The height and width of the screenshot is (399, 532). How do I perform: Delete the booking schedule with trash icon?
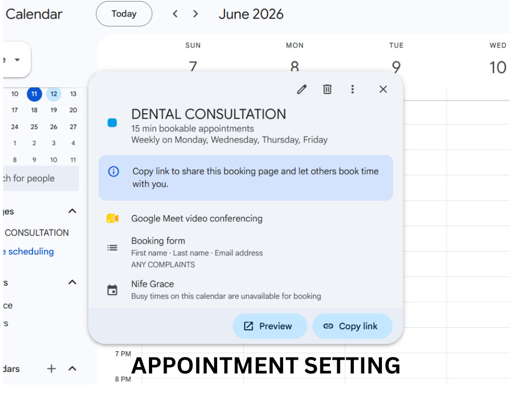(327, 89)
